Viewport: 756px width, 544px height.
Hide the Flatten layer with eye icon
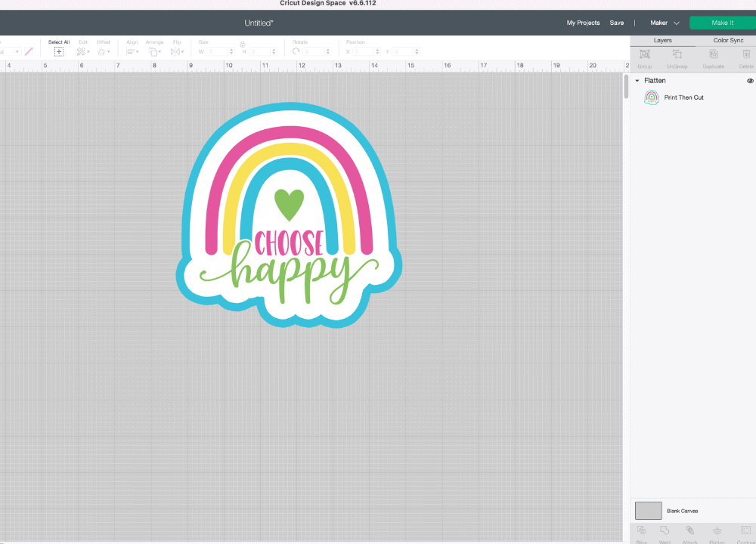coord(750,81)
